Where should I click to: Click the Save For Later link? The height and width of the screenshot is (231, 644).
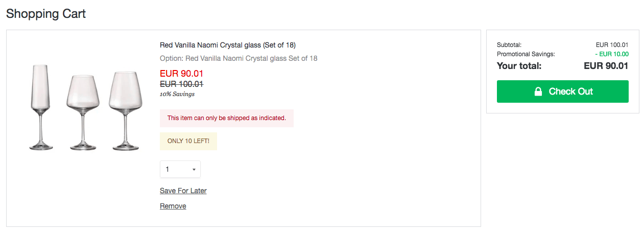point(183,191)
